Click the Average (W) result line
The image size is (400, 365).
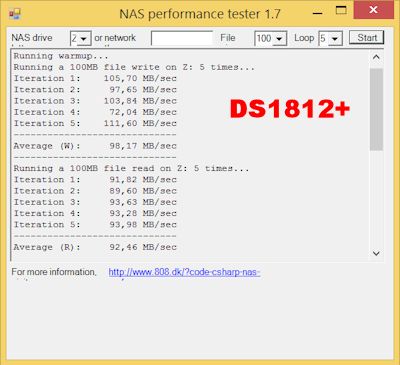tap(95, 146)
